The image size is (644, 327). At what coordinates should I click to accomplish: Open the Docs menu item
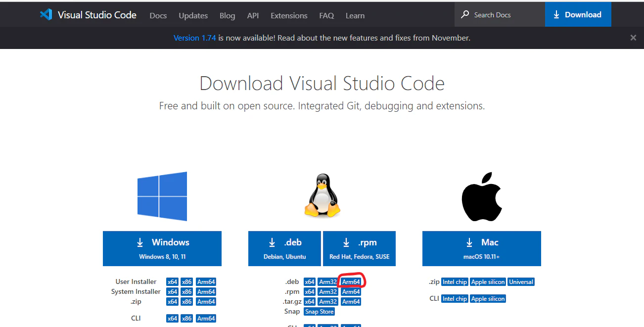point(158,15)
